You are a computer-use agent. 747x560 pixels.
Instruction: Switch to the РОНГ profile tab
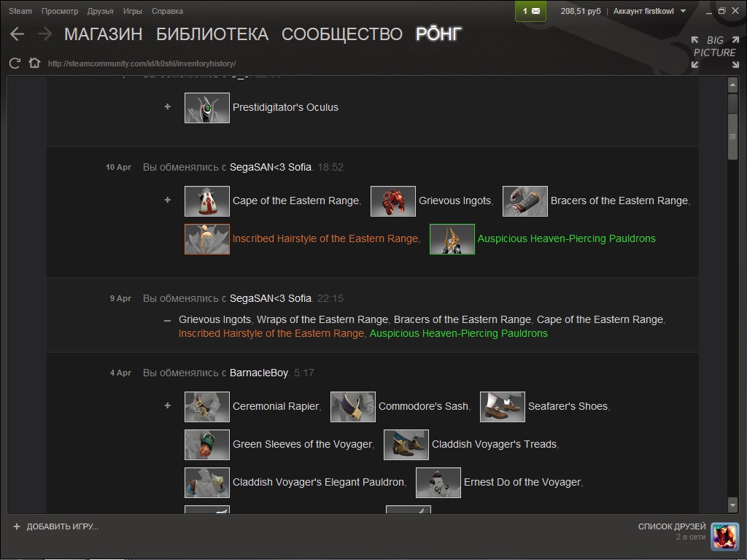(438, 34)
